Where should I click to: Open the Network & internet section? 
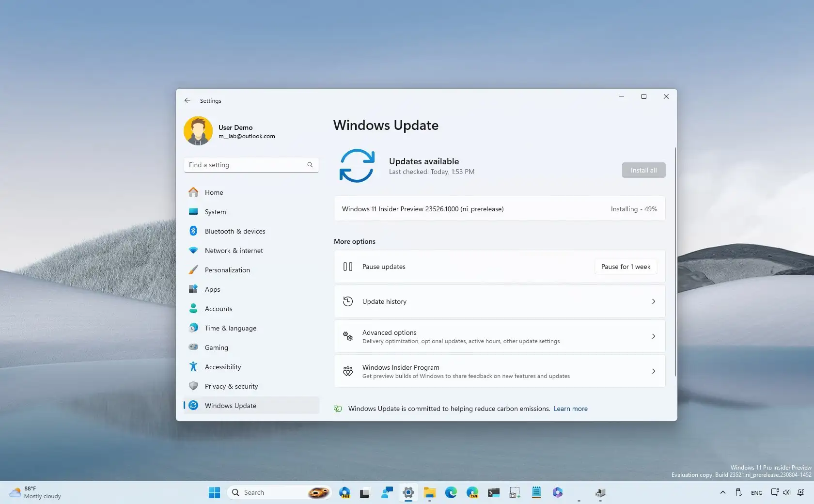point(235,251)
